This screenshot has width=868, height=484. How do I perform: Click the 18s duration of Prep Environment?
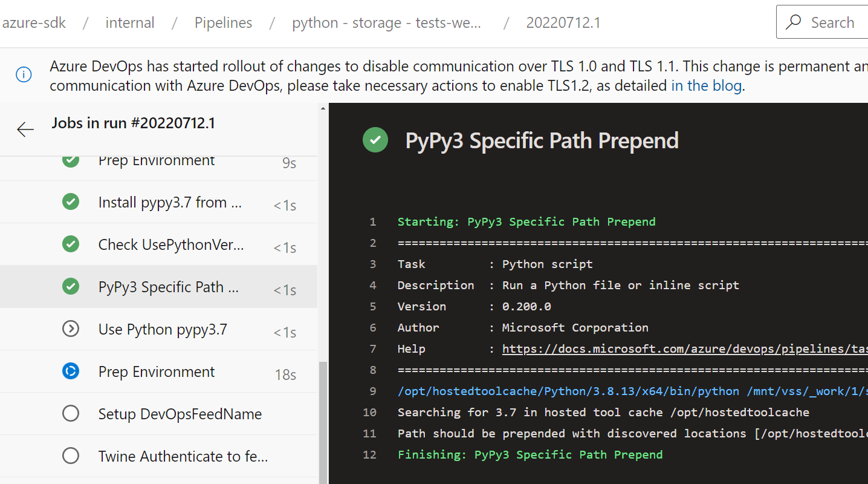pos(286,374)
